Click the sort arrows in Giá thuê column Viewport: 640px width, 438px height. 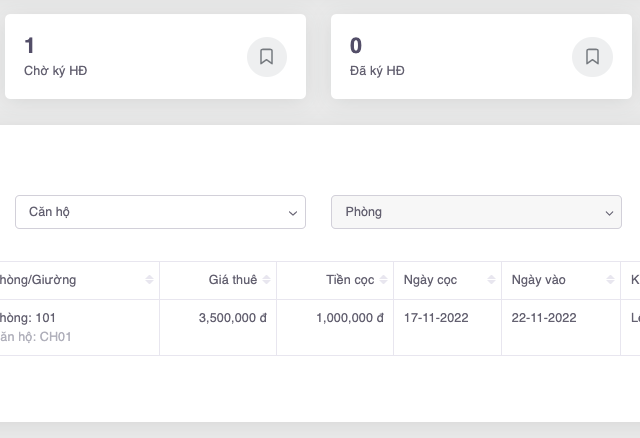point(267,280)
